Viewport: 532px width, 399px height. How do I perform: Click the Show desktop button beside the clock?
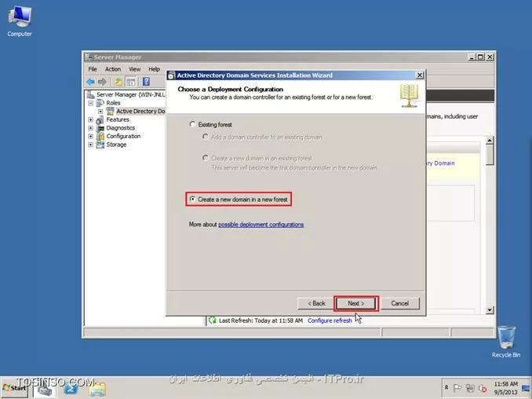click(527, 388)
